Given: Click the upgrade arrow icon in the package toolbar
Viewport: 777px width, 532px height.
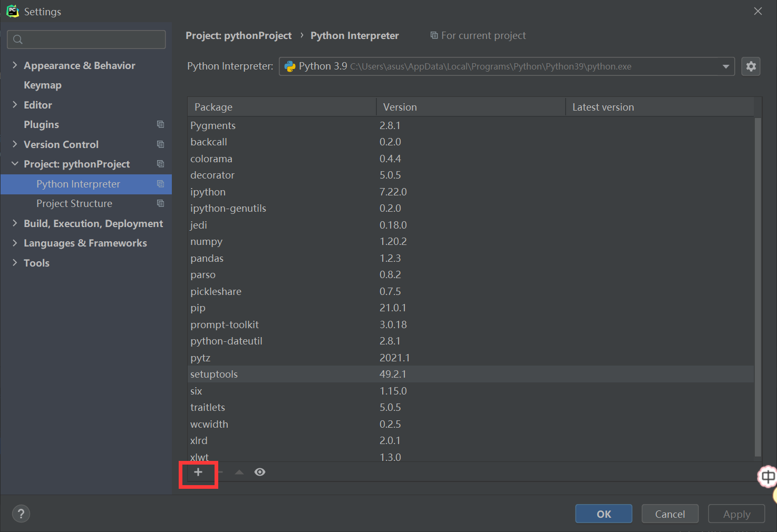Looking at the screenshot, I should click(x=239, y=472).
